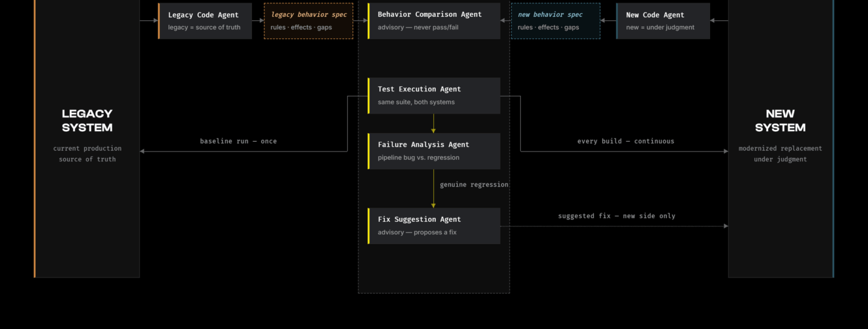Select the New System panel
Screen dimensions: 868x329
781,138
